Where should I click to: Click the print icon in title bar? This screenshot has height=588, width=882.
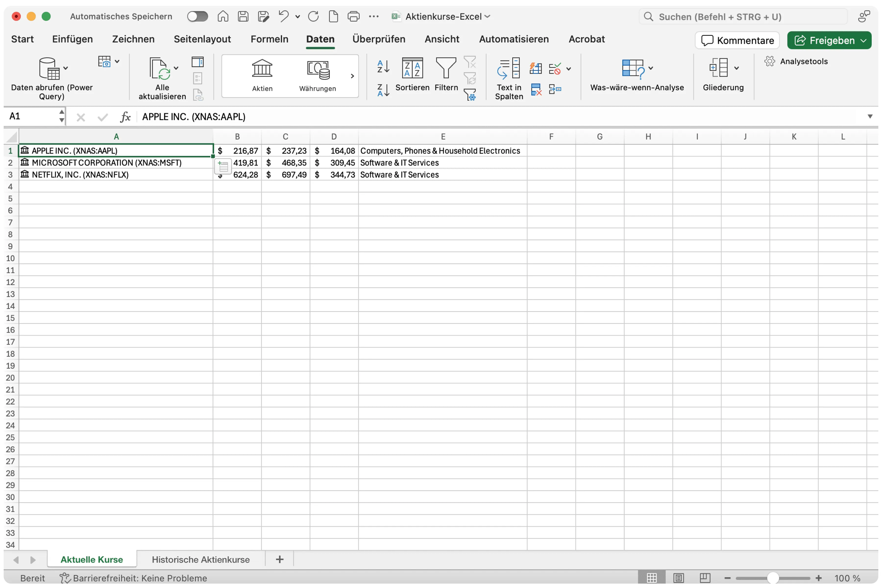coord(353,16)
